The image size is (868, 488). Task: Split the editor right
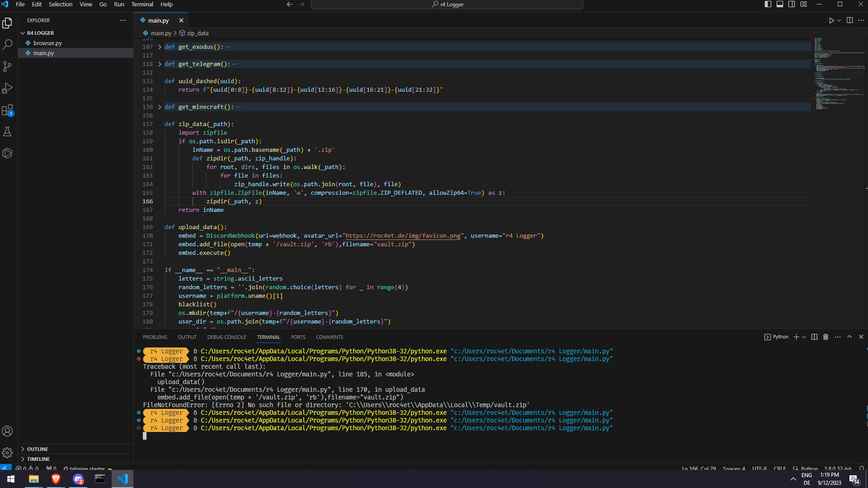[x=849, y=20]
